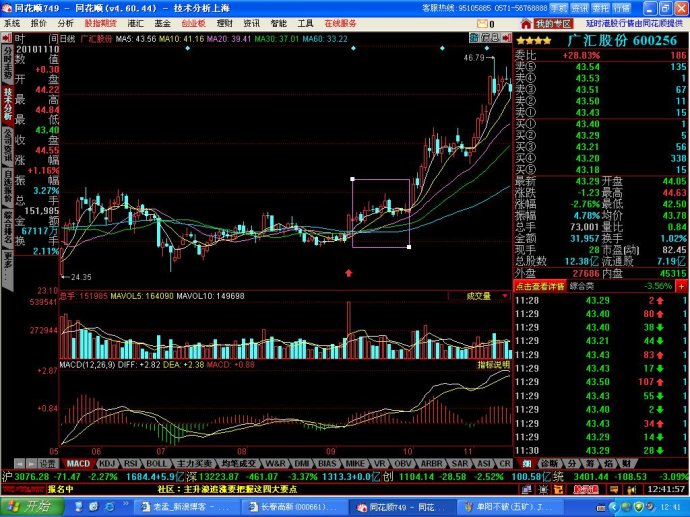Click the 委托 button in the title bar
Screen dimensions: 690x517
coord(600,8)
